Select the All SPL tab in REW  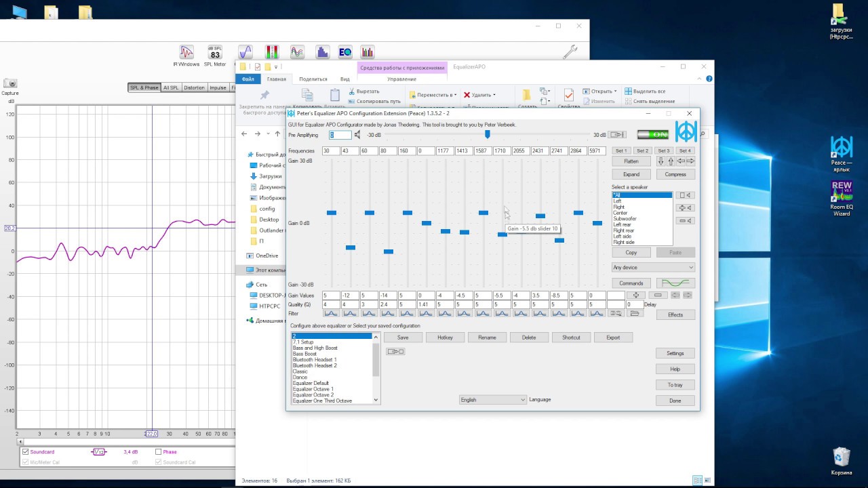coord(171,88)
